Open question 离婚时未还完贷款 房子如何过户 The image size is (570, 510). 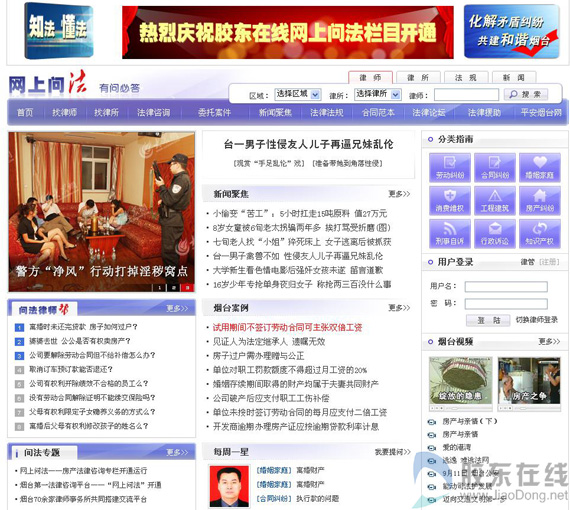pos(83,327)
